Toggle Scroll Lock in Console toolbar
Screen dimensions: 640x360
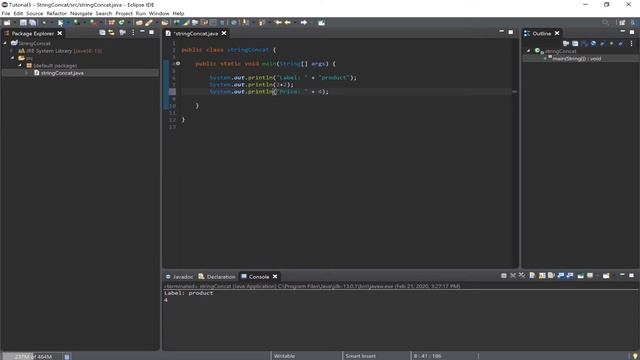tap(542, 276)
